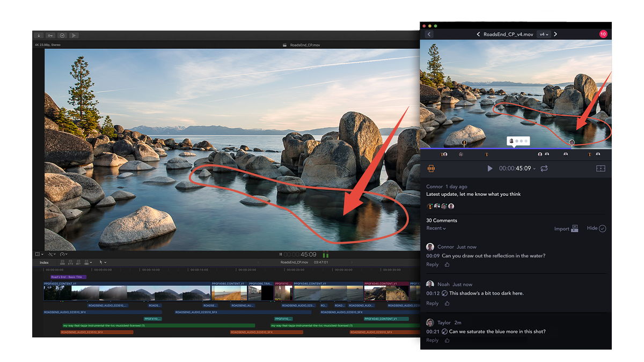Image resolution: width=644 pixels, height=362 pixels.
Task: Click the download icon in the top toolbar
Action: coord(38,35)
